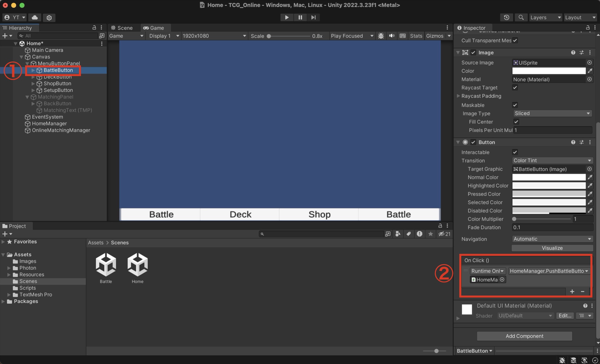The image size is (600, 364).
Task: Click the cloud services icon
Action: click(x=35, y=17)
